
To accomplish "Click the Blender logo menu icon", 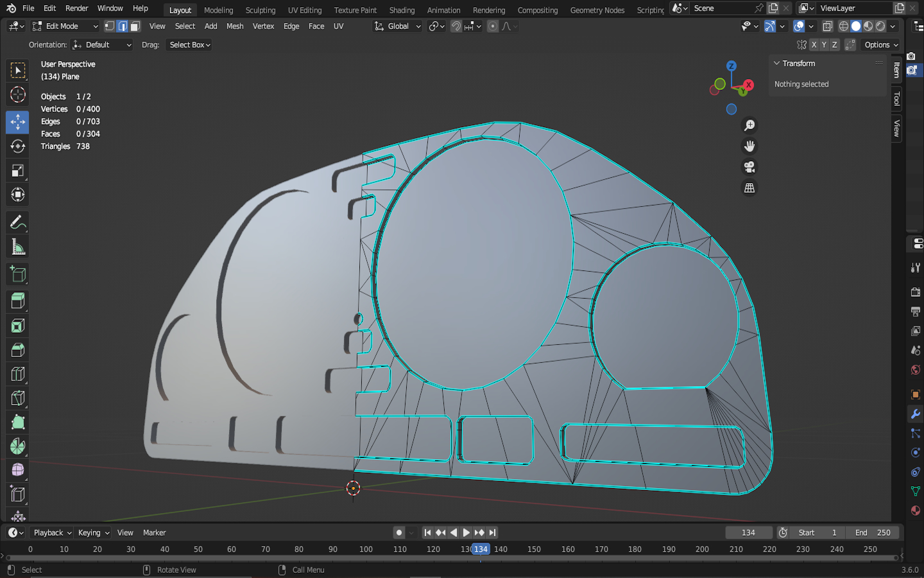I will 11,8.
